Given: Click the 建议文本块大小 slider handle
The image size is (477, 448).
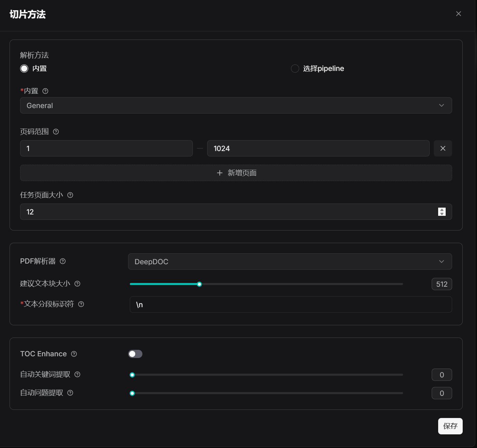Looking at the screenshot, I should point(199,284).
